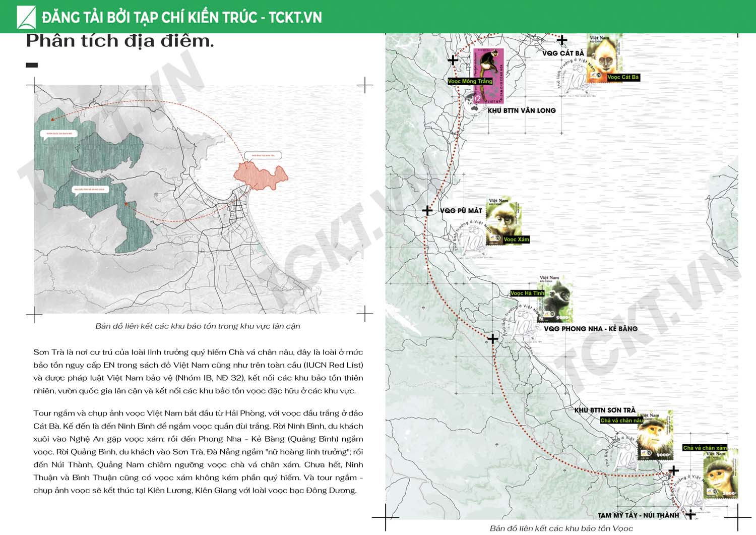Click the "KHU BTTN SƠN TRÀ" label
This screenshot has width=756, height=535.
tap(605, 410)
